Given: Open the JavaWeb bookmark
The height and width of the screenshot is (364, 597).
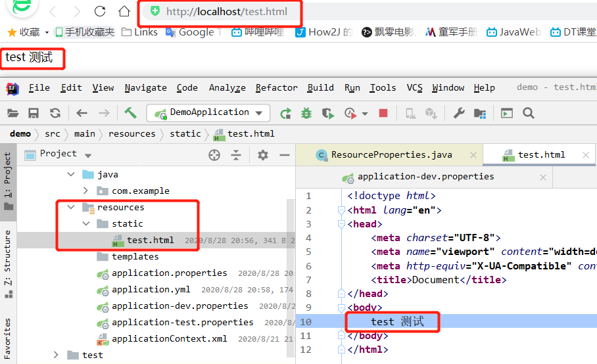Looking at the screenshot, I should pos(513,32).
